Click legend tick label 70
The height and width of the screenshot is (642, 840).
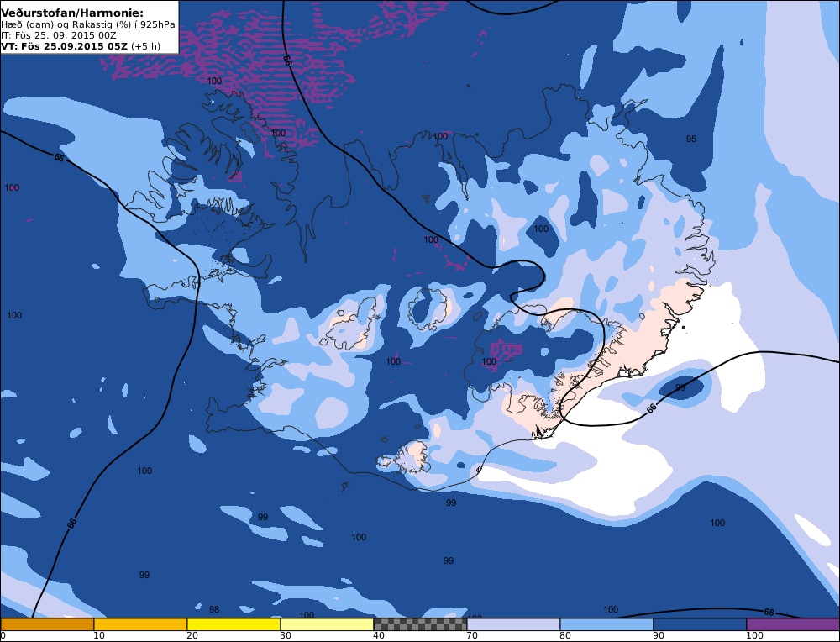click(472, 635)
